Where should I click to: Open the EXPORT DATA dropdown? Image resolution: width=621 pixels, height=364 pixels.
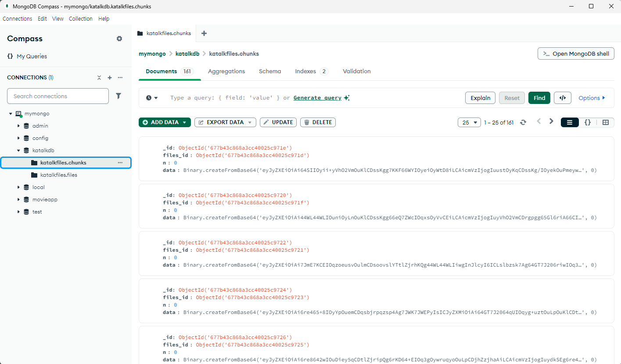pos(225,122)
